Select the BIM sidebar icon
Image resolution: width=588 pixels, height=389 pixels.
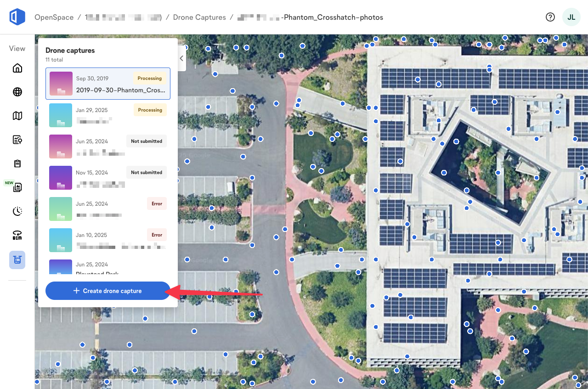click(17, 235)
